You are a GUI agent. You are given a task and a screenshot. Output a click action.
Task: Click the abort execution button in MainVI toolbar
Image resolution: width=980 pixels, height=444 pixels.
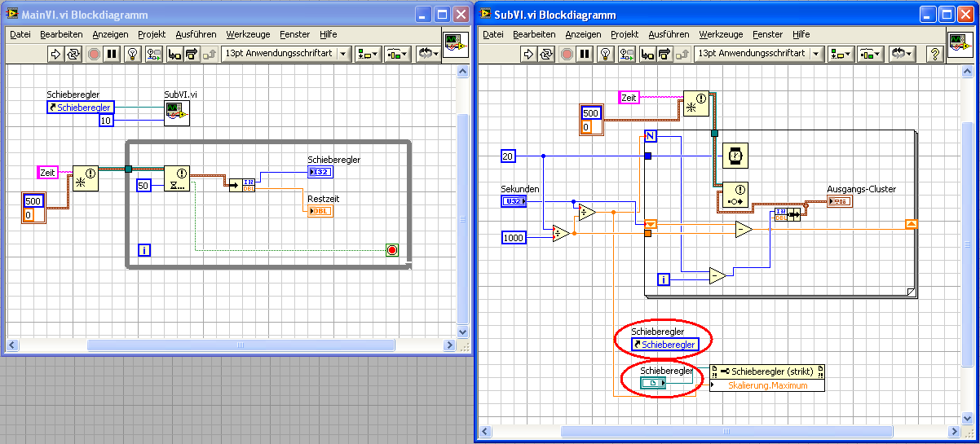tap(93, 54)
